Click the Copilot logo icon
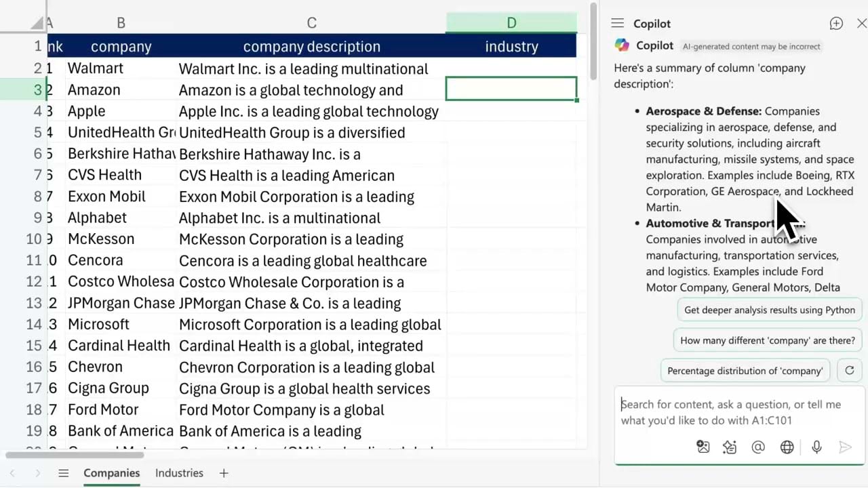This screenshot has width=868, height=488. (622, 45)
